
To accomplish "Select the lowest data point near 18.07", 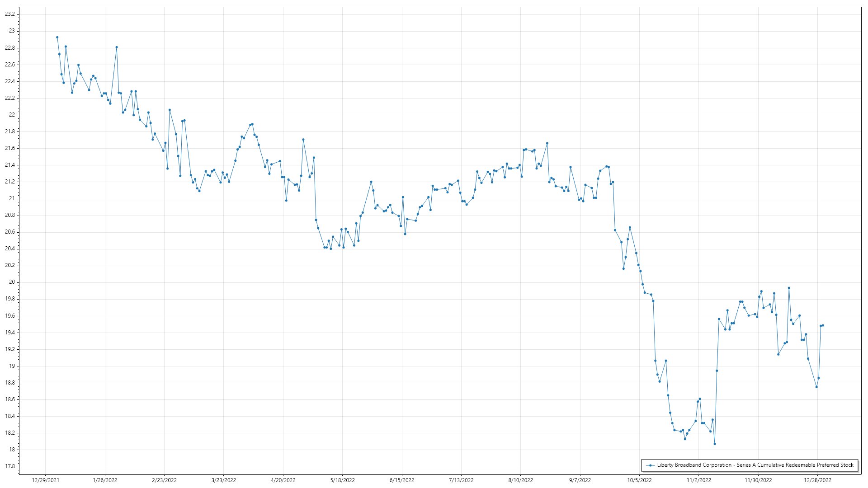I will pos(715,444).
